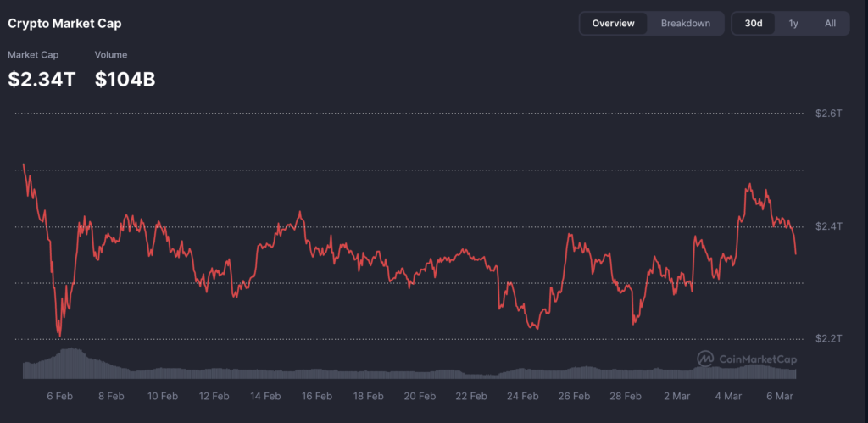Click the $2.2T y-axis label
Screen dimensions: 868x423
point(828,339)
